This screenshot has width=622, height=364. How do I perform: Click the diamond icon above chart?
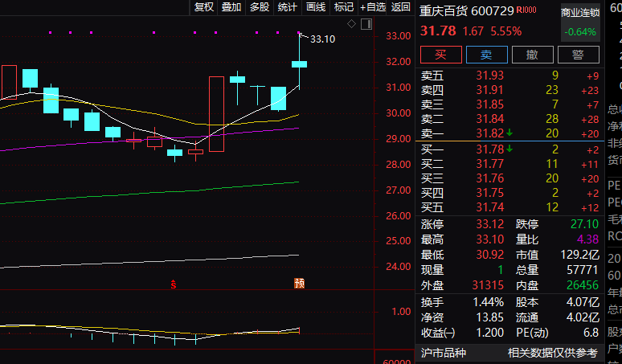(x=351, y=24)
